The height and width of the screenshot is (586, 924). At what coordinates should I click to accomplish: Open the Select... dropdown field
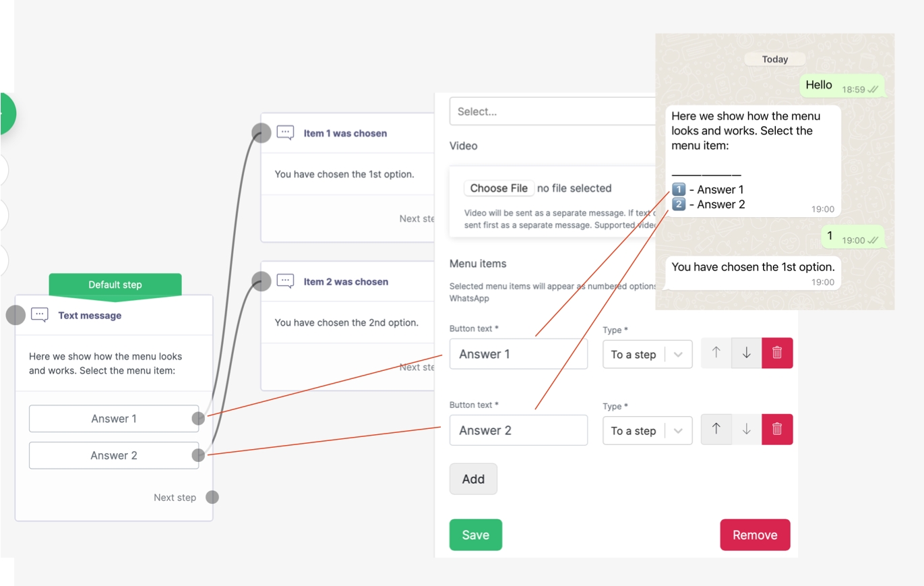click(x=553, y=111)
